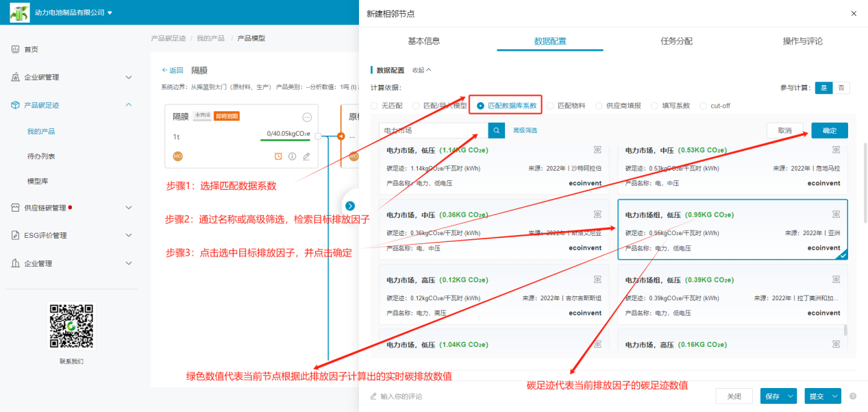Click the pencil edit icon on 隔膜 card
This screenshot has height=412, width=868.
[x=306, y=156]
